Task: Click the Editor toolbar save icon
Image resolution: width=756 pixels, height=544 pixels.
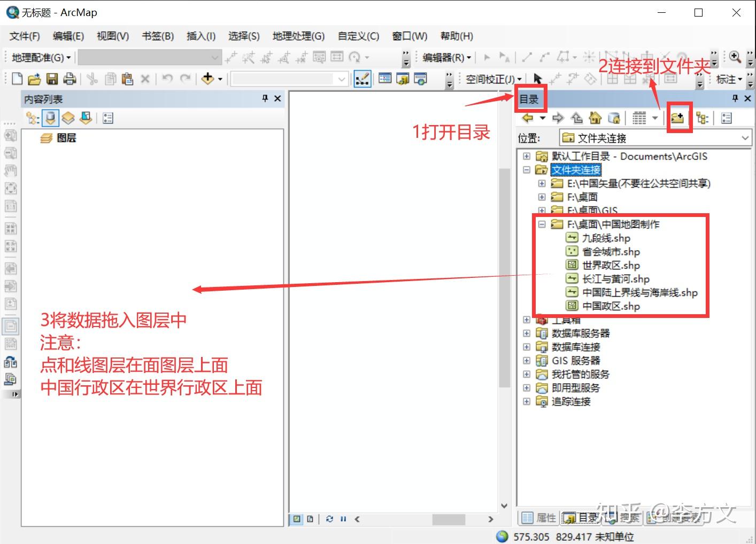Action: coord(52,79)
